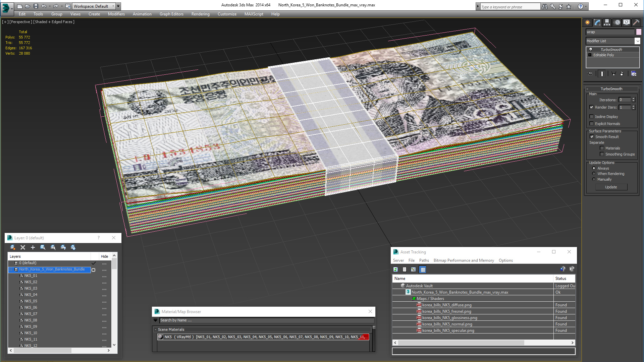Open the Graph Editors menu

(x=171, y=14)
